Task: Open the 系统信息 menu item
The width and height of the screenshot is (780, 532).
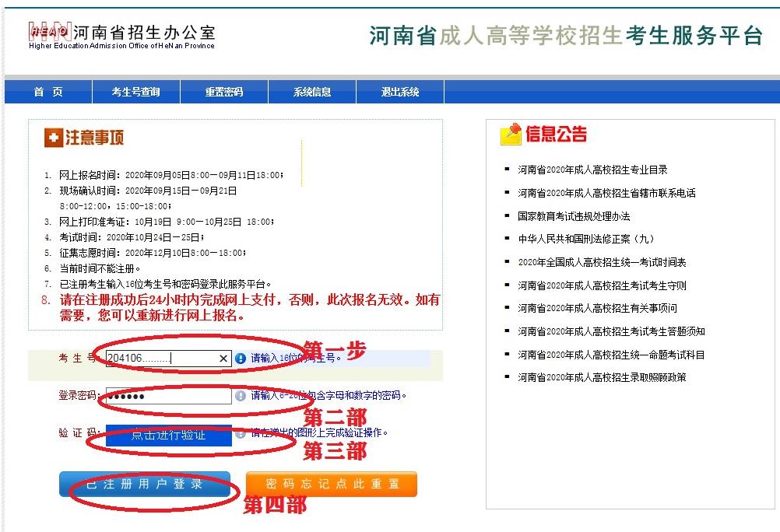Action: (x=312, y=92)
